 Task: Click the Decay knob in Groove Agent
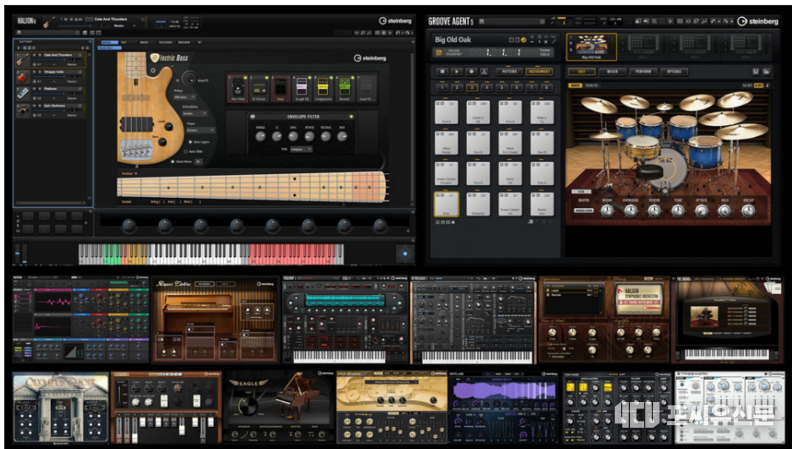748,211
